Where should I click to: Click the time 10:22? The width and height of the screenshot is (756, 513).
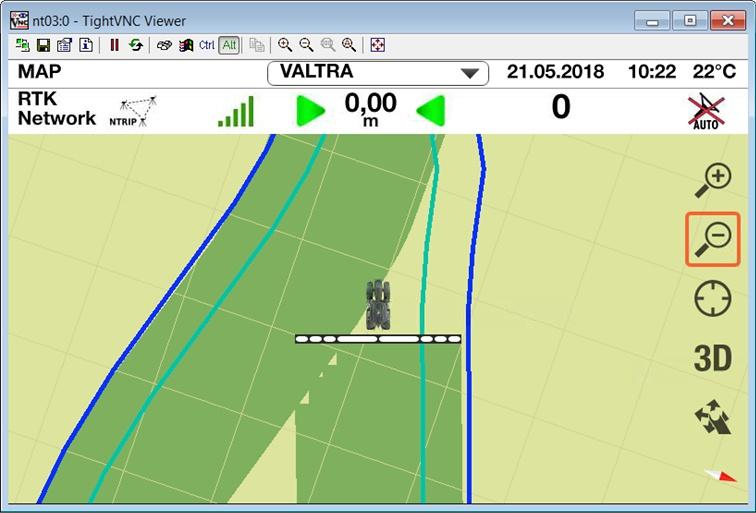point(651,72)
